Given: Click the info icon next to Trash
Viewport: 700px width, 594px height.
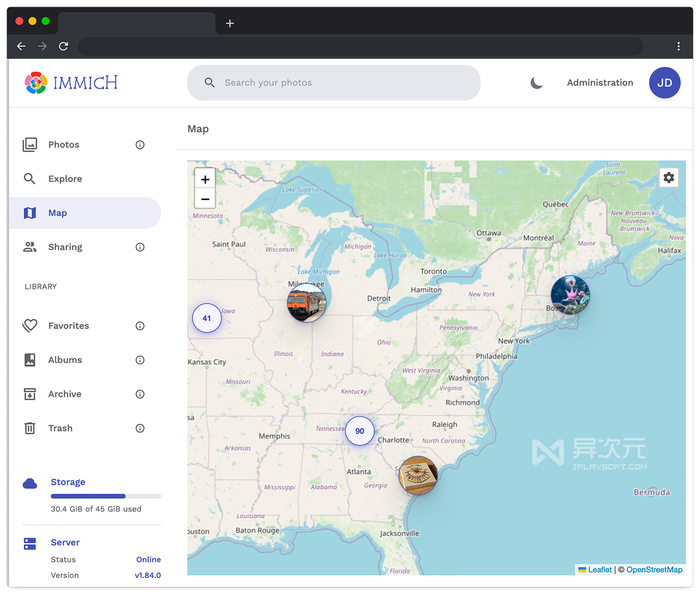Looking at the screenshot, I should (140, 428).
